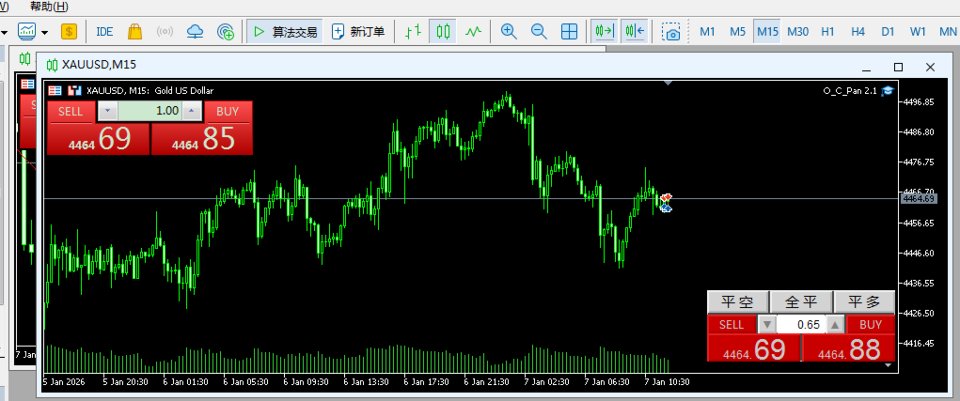Toggle chart shift from right edge
The height and width of the screenshot is (401, 960).
tap(634, 31)
